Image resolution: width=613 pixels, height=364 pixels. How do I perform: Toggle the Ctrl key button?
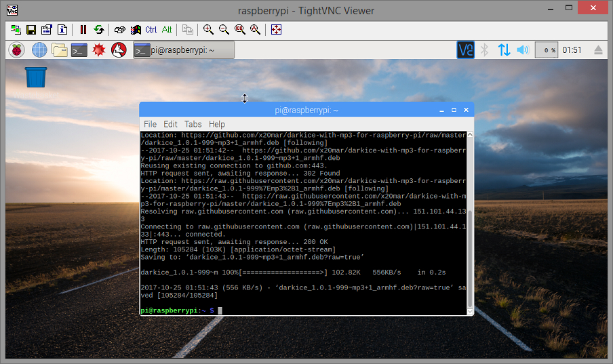(x=151, y=30)
